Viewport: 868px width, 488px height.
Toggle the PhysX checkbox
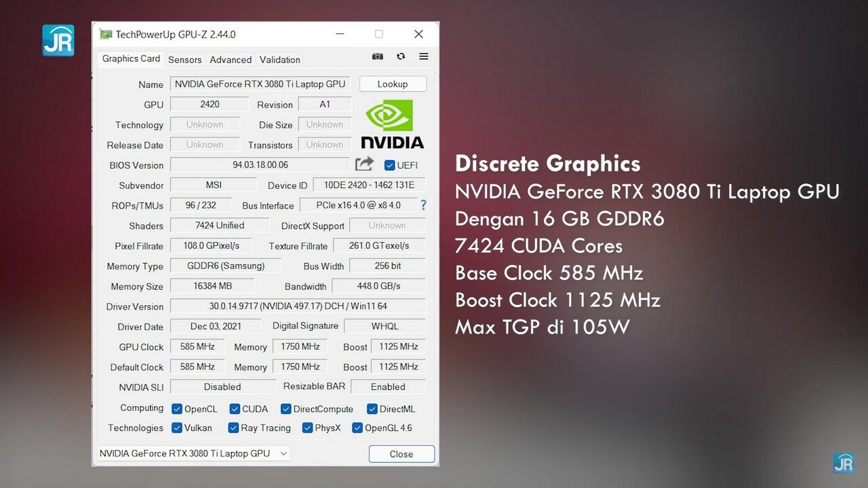[307, 428]
